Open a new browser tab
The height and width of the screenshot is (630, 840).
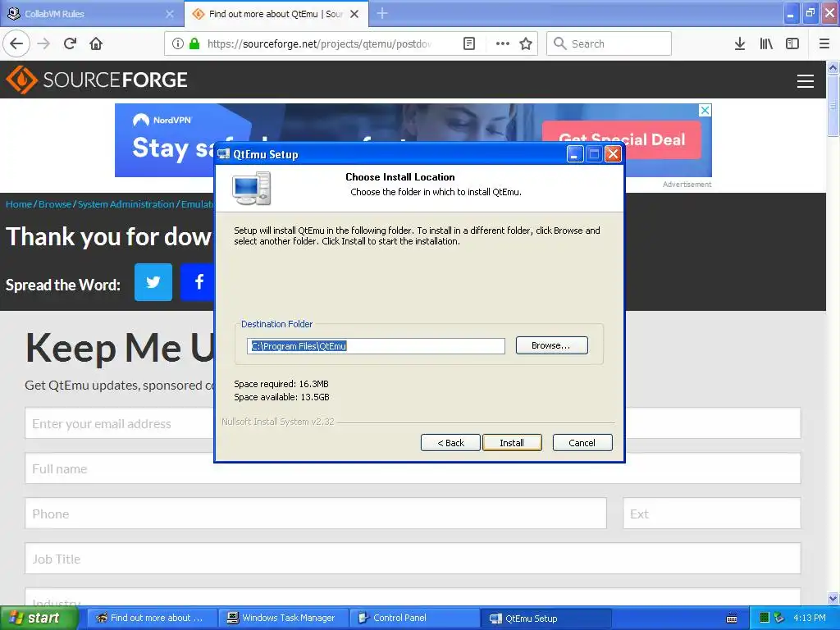point(382,13)
